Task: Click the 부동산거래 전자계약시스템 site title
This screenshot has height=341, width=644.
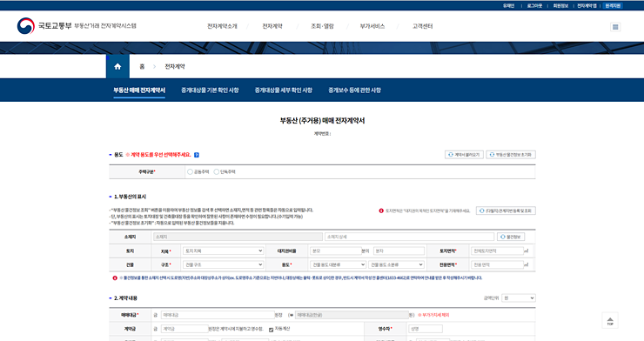Action: 105,26
